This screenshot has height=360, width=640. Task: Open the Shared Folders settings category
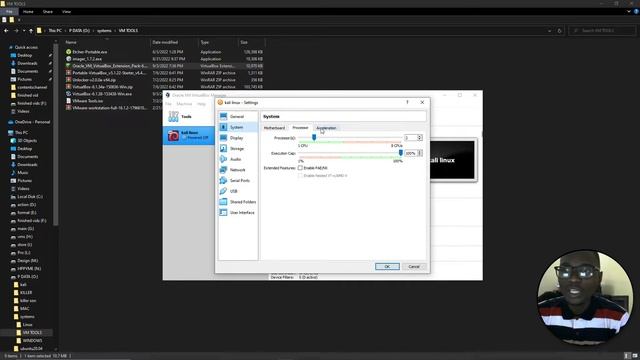[x=242, y=202]
